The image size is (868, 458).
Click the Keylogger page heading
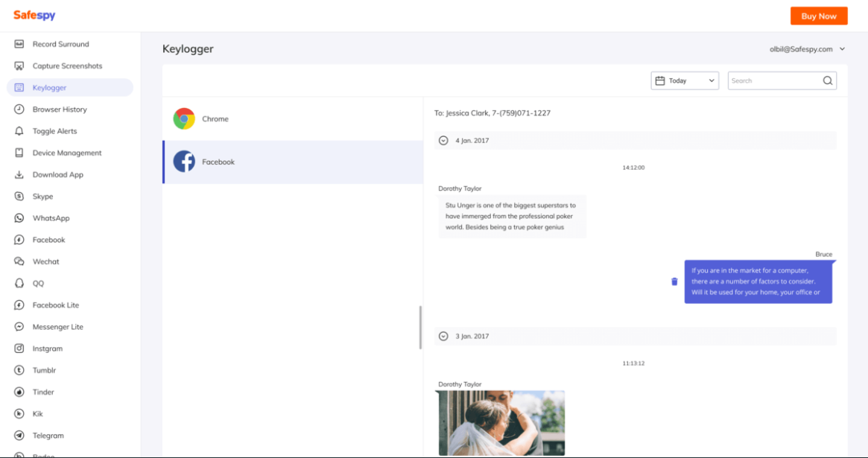pyautogui.click(x=188, y=48)
